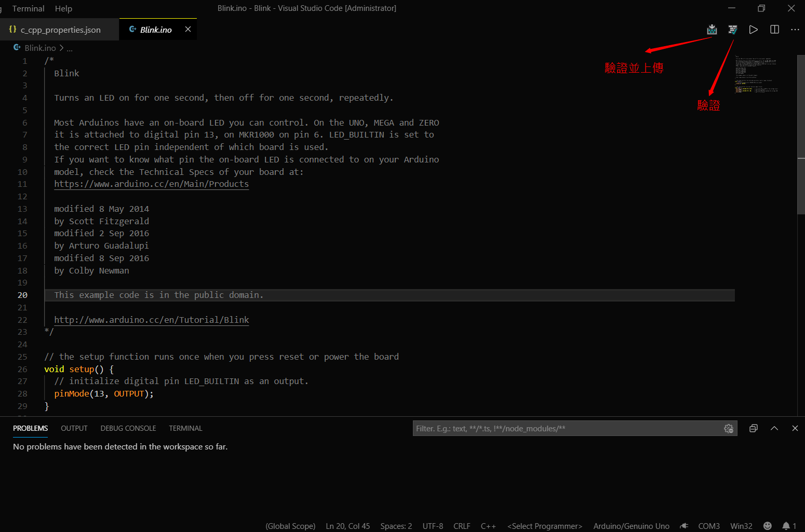Close the Blink.ino editor tab
The image size is (805, 532).
click(x=188, y=29)
